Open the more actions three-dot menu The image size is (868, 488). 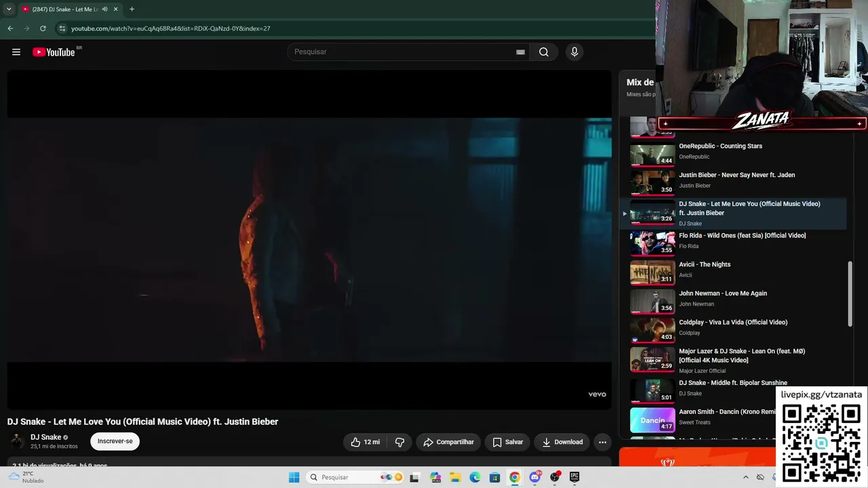602,442
